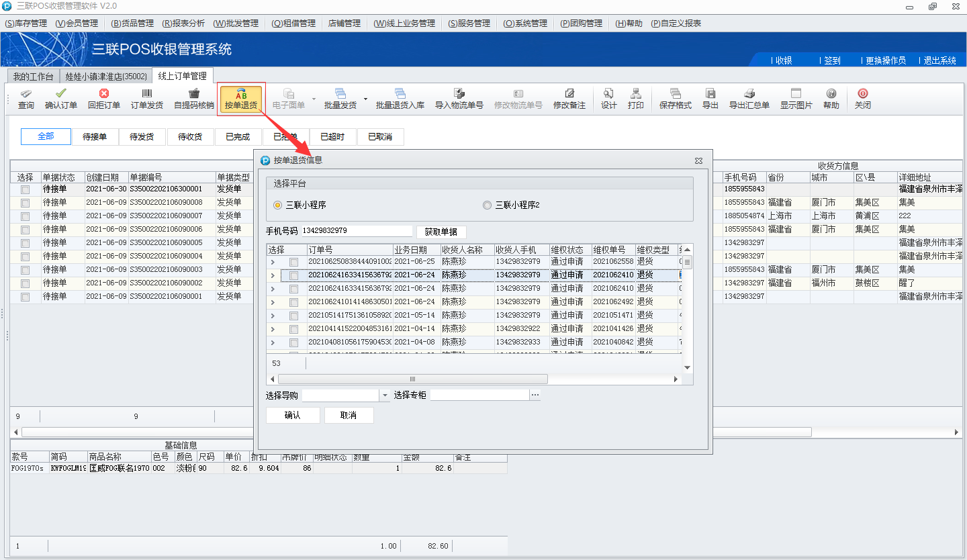Click the 修改物流单号 toolbar icon
Screen dimensions: 967x560
point(518,99)
